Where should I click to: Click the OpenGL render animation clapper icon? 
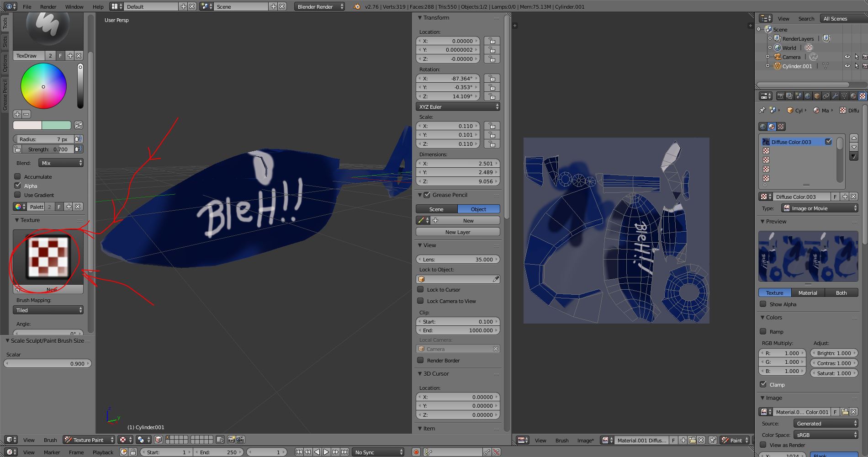pos(240,440)
